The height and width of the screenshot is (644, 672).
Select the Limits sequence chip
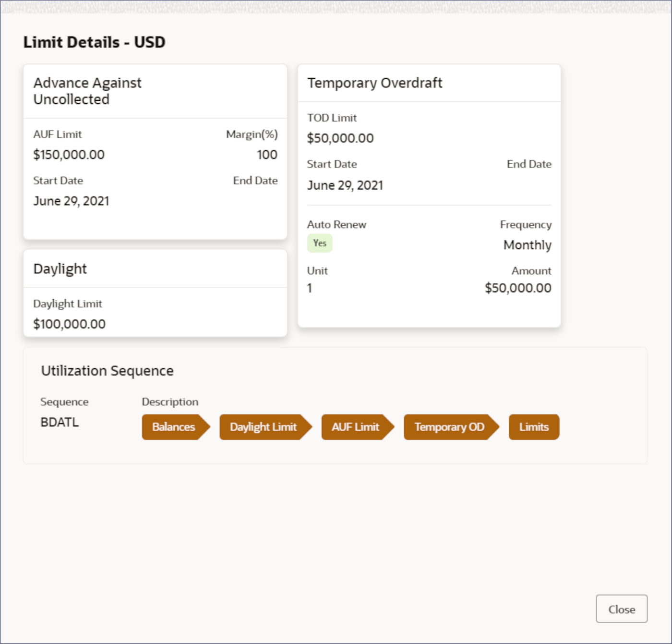click(534, 427)
